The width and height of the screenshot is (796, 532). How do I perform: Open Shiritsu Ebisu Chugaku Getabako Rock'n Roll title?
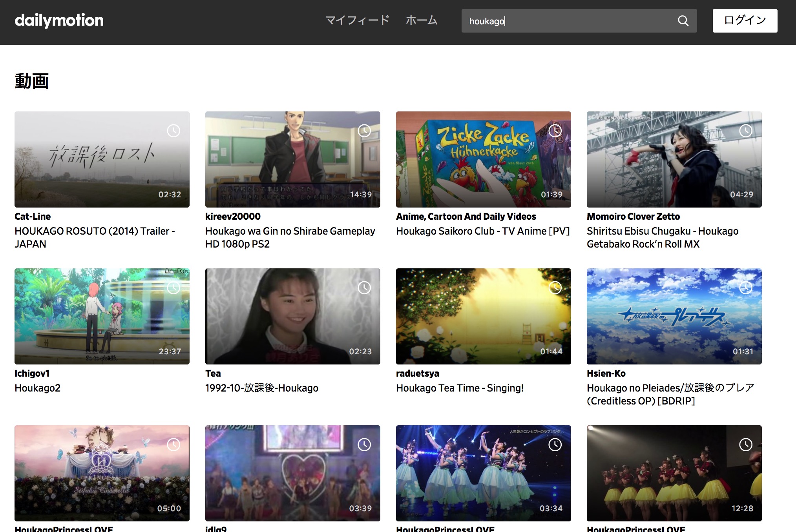point(663,237)
